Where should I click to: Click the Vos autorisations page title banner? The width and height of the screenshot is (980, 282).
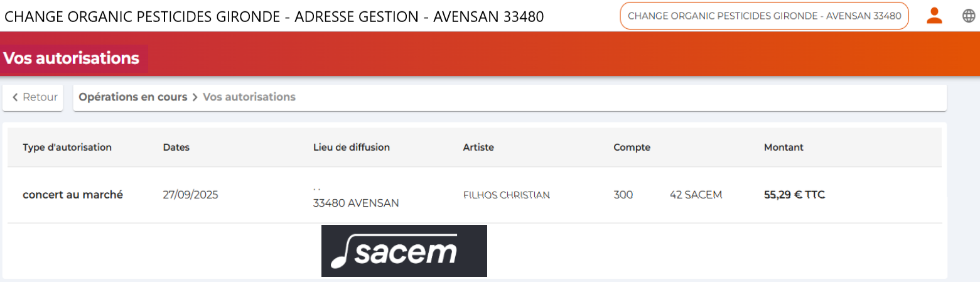coord(72,58)
